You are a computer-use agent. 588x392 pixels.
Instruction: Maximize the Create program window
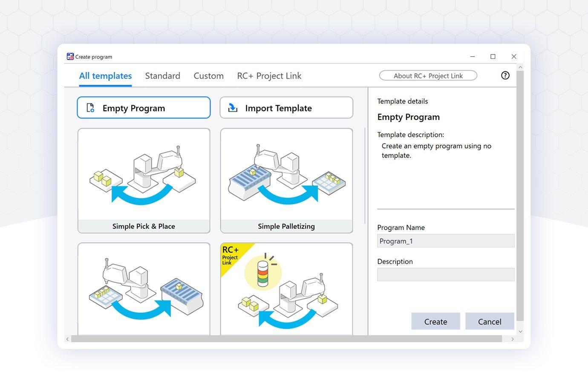click(493, 57)
